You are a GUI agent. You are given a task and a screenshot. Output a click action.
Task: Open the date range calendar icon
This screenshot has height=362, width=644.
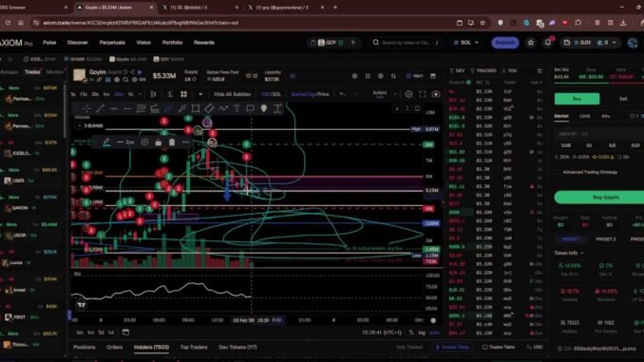point(125,332)
